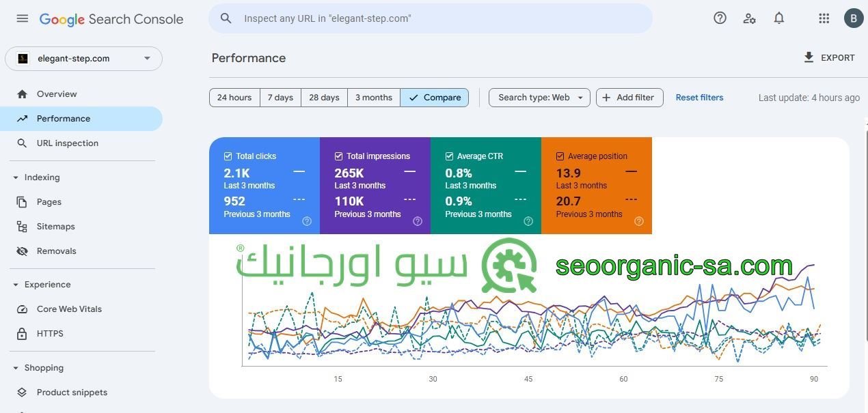This screenshot has width=868, height=413.
Task: Toggle the Total impressions metric checkbox
Action: click(338, 156)
